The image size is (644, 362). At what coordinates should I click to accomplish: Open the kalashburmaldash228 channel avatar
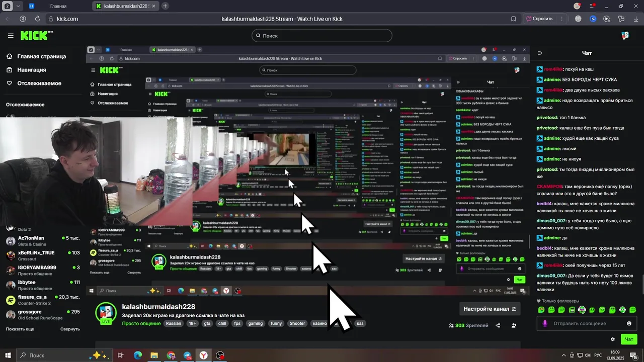pos(106,313)
